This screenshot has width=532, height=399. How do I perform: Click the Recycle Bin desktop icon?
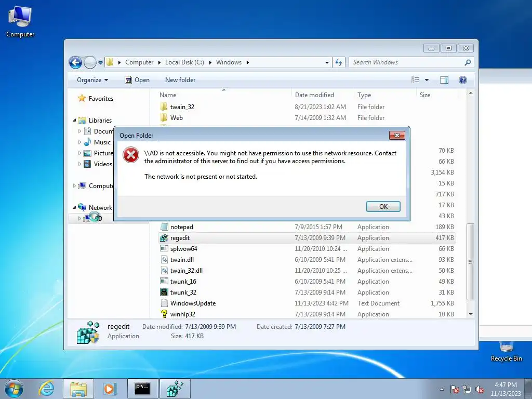tap(506, 352)
